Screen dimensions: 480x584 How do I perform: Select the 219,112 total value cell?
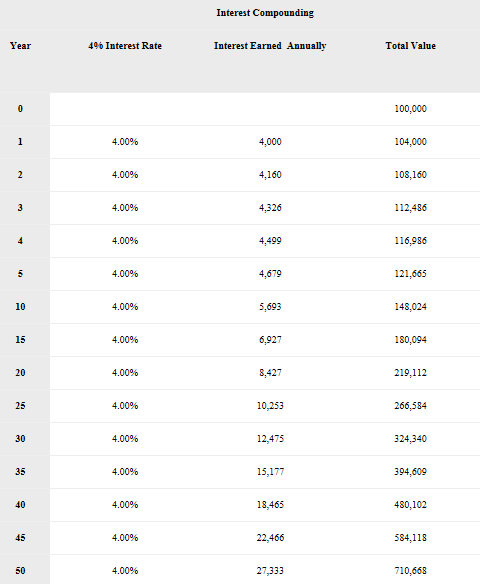point(410,373)
